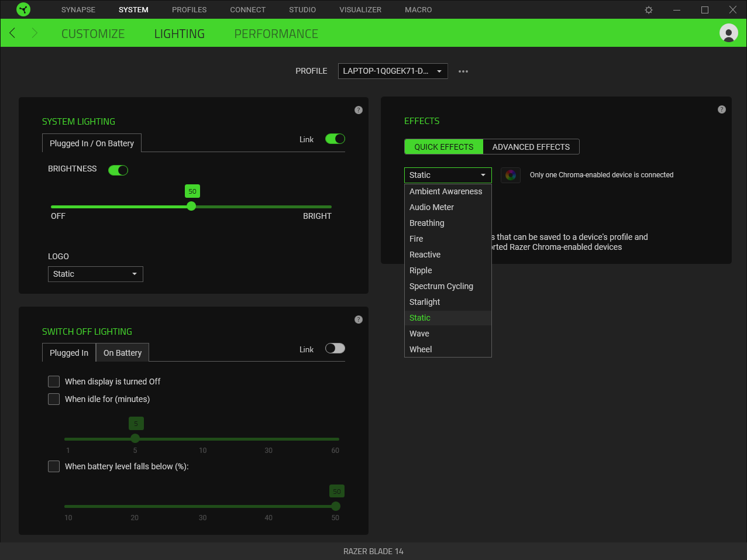
Task: Open help for Switch Off Lighting panel
Action: tap(359, 319)
